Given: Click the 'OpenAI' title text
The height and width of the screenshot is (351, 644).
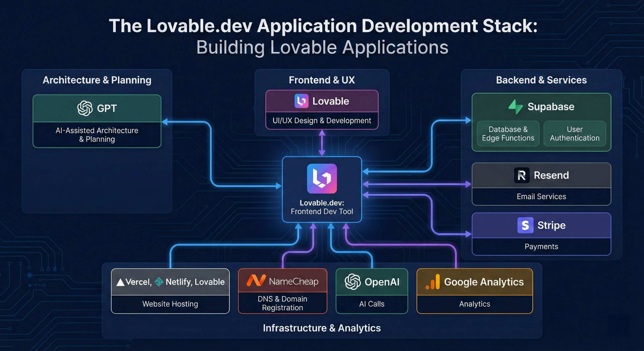Looking at the screenshot, I should pyautogui.click(x=382, y=282).
